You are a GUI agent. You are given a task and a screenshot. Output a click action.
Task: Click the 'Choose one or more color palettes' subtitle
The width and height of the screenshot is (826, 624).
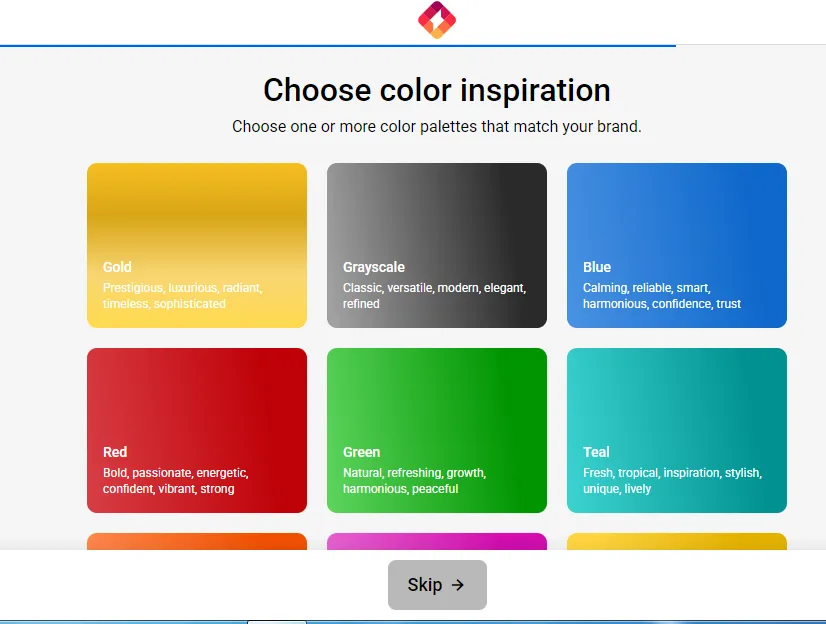click(x=437, y=126)
